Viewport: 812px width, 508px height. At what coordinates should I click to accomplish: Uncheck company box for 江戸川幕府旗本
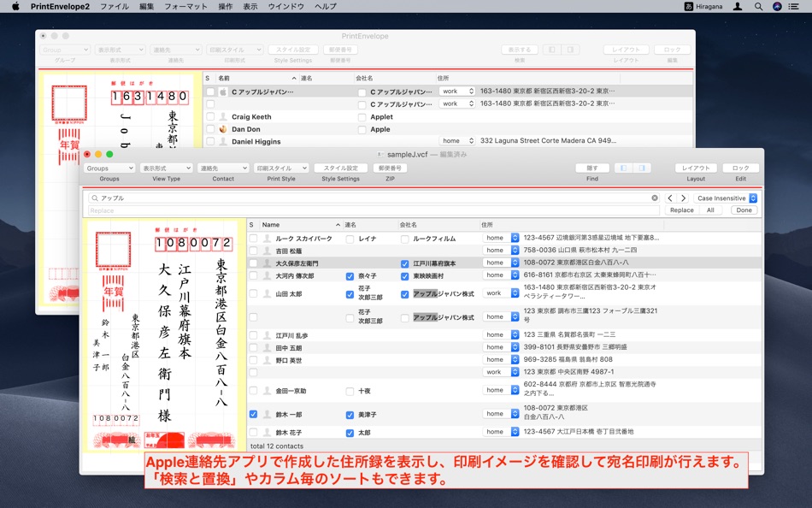(404, 264)
